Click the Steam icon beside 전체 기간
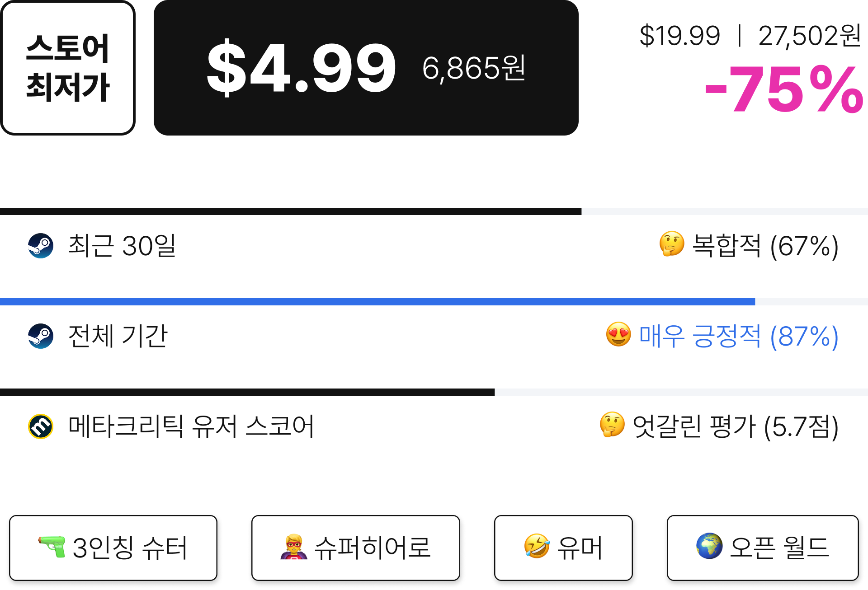 [41, 336]
